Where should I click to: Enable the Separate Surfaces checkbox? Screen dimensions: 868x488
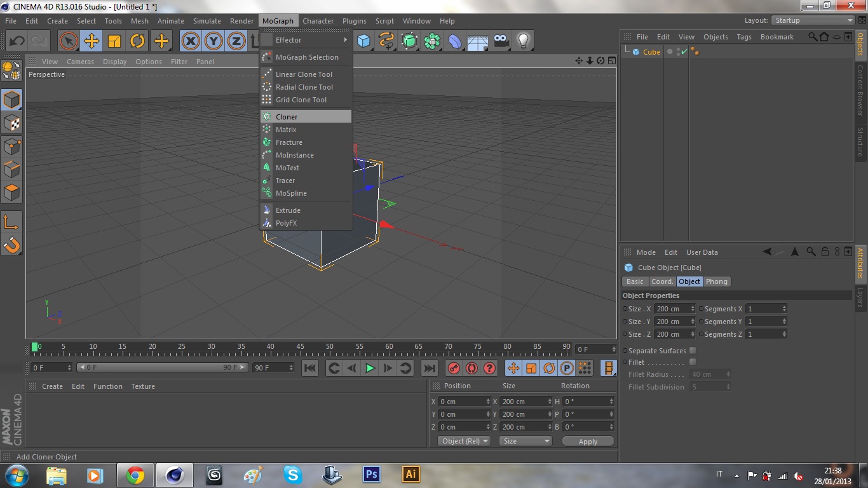(693, 351)
